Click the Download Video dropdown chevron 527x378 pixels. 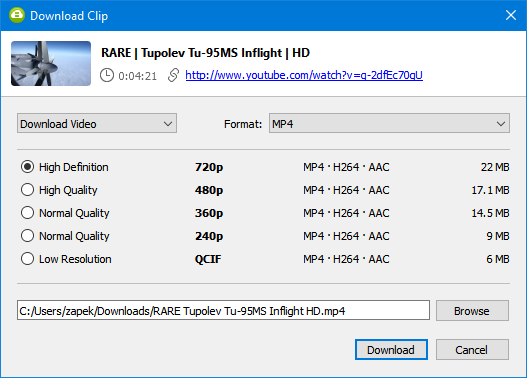[168, 124]
